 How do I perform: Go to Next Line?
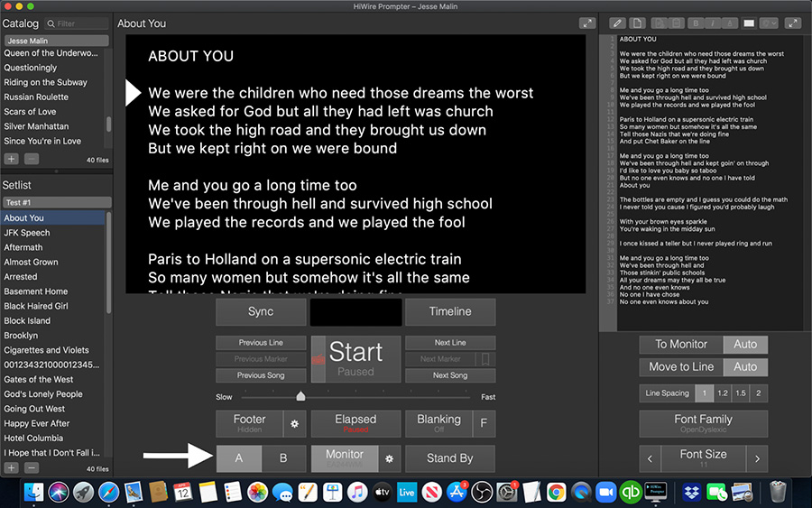[x=450, y=343]
